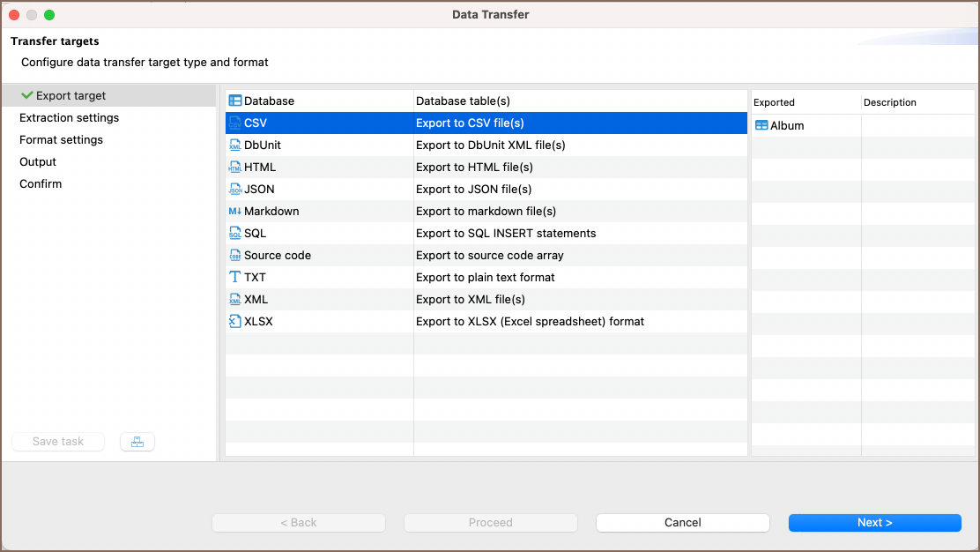Select the Database target name

[x=269, y=101]
